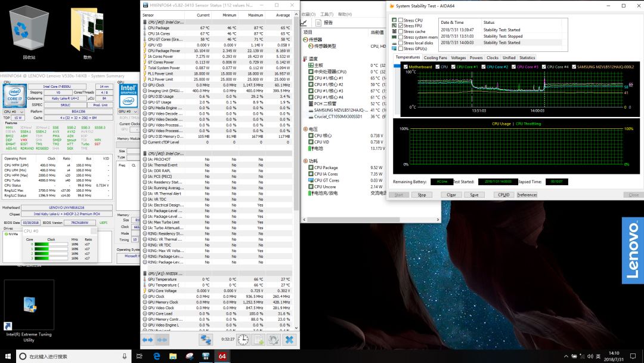Click the clock icon in HWiNFO toolbar
The width and height of the screenshot is (644, 363).
click(243, 340)
